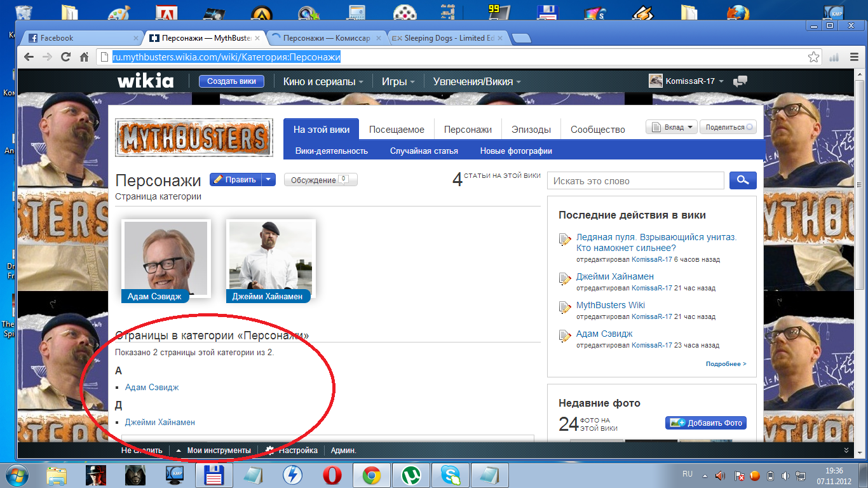
Task: Expand the Мои инструменты menu
Action: pos(213,451)
